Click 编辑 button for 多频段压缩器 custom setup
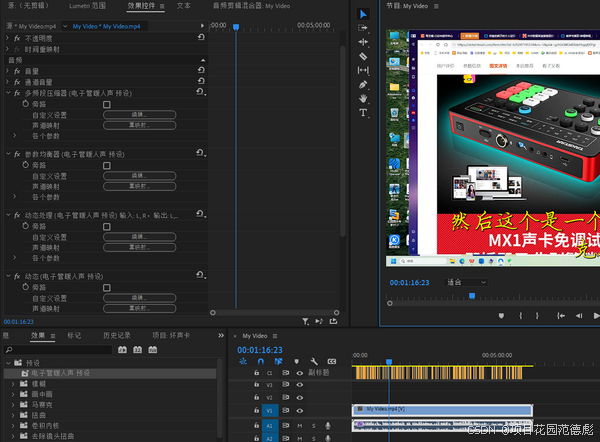Viewport: 600px width, 442px height. (x=140, y=115)
